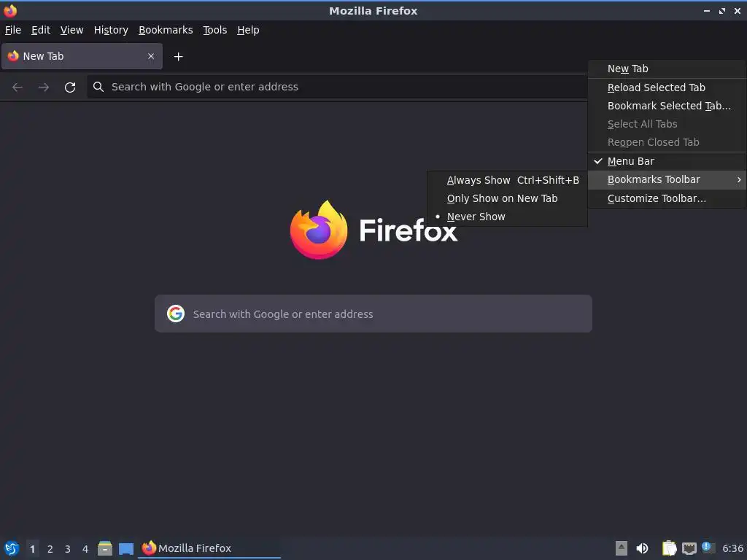Focus the address bar field
Image resolution: width=747 pixels, height=560 pixels.
point(337,87)
